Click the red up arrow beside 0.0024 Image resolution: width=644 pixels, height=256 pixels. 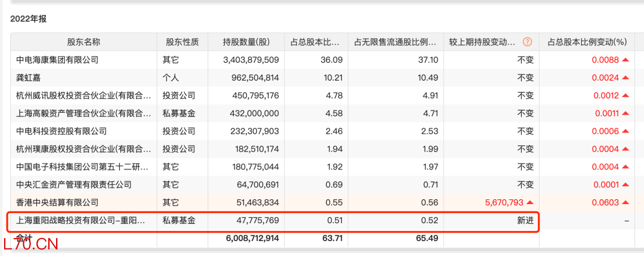(625, 78)
